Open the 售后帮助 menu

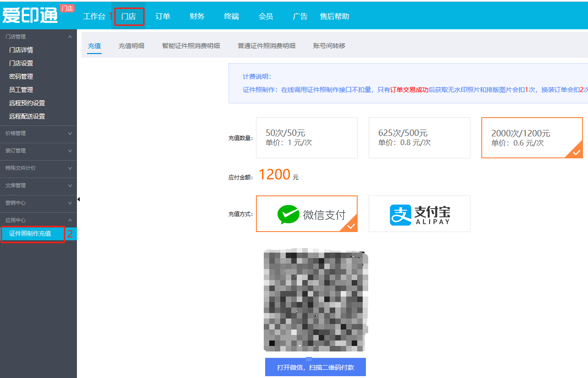click(x=334, y=16)
